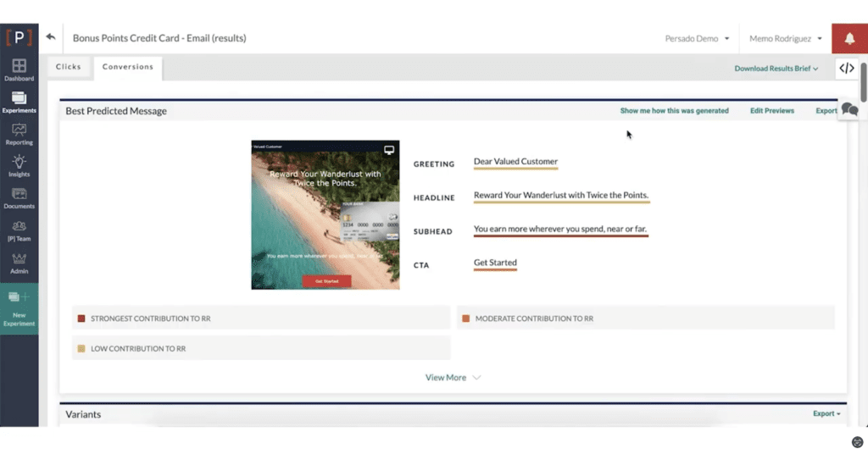The image size is (868, 449).
Task: Click 'Dear Valued Customer' greeting text
Action: tap(515, 162)
